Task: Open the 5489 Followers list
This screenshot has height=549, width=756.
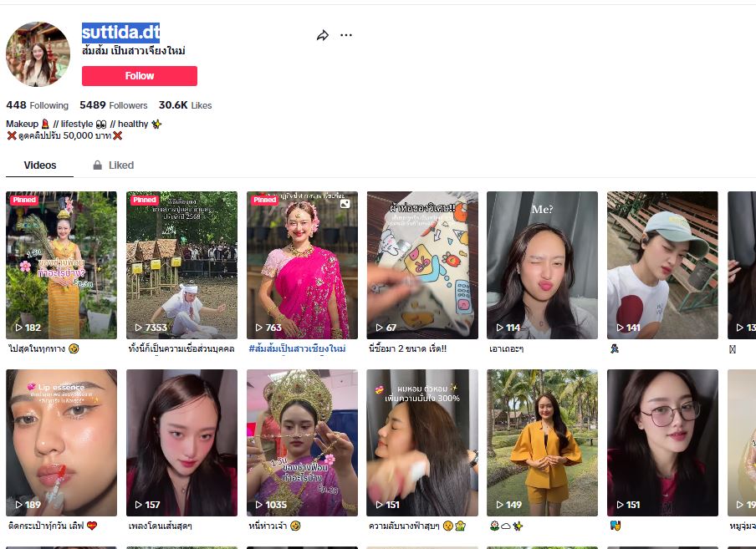Action: tap(113, 105)
